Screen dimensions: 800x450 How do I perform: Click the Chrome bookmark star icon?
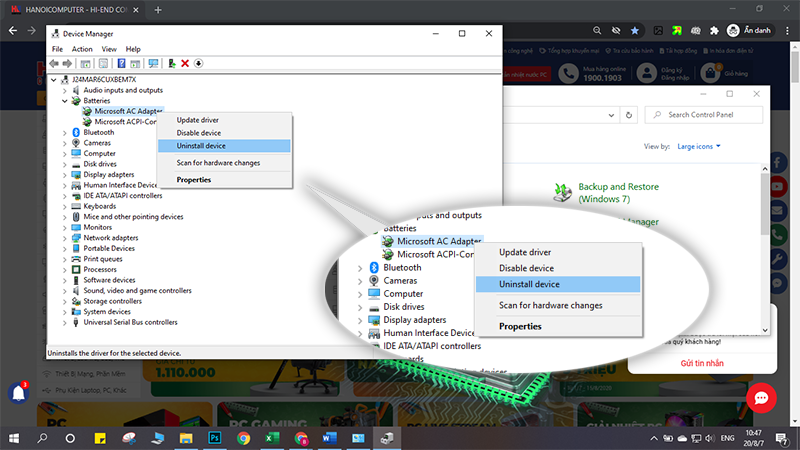(x=634, y=30)
